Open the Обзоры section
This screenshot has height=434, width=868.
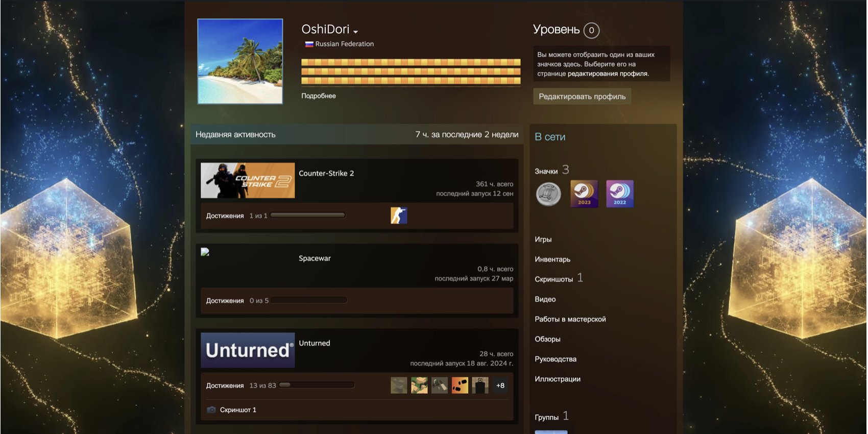(x=547, y=339)
